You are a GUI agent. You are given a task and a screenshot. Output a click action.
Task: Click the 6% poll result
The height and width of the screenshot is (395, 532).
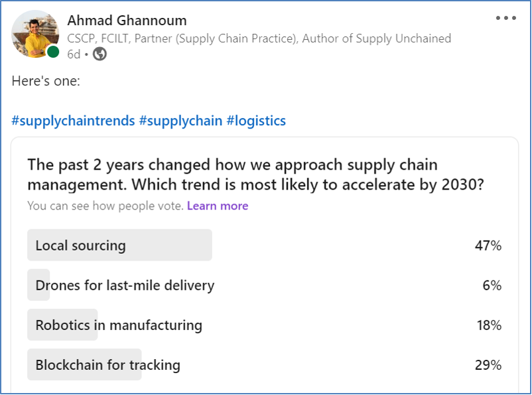492,286
